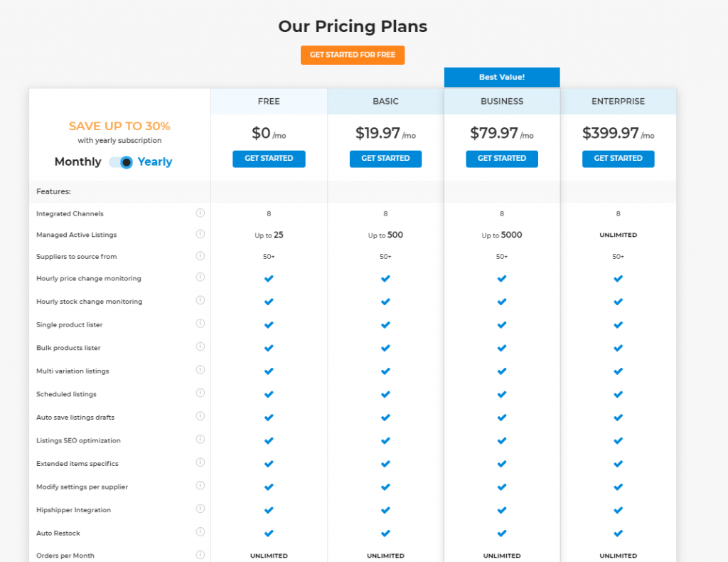Image resolution: width=728 pixels, height=562 pixels.
Task: Click Get Started under BASIC plan
Action: pos(385,159)
